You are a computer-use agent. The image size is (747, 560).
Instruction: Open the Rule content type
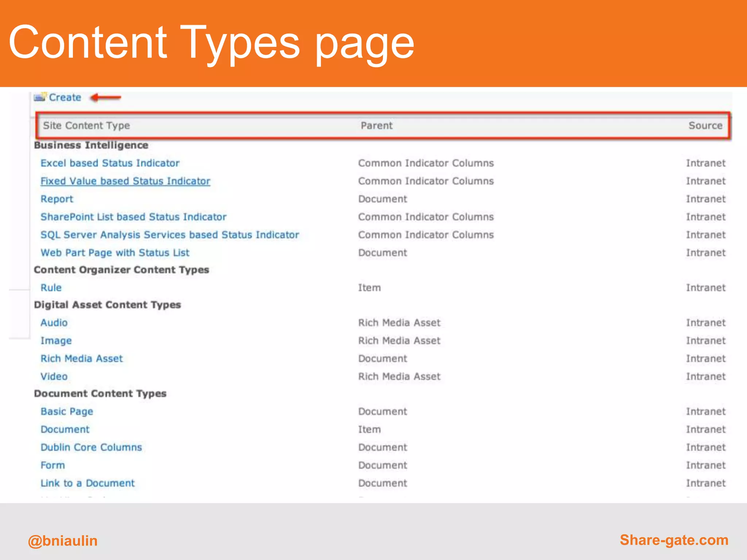click(51, 287)
